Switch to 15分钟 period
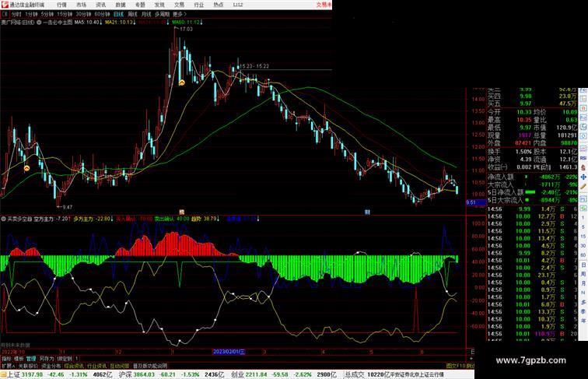588x379 pixels. point(65,14)
